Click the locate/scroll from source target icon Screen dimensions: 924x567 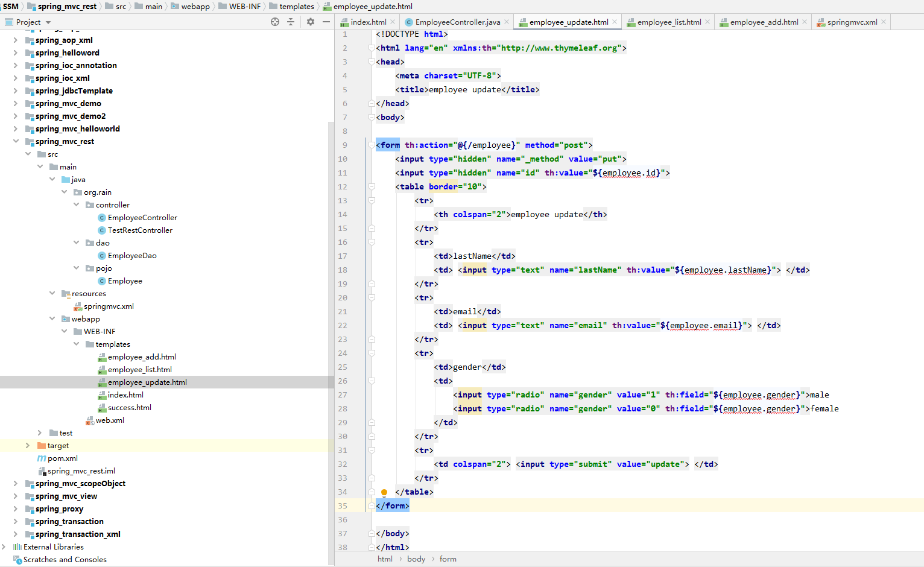coord(275,22)
